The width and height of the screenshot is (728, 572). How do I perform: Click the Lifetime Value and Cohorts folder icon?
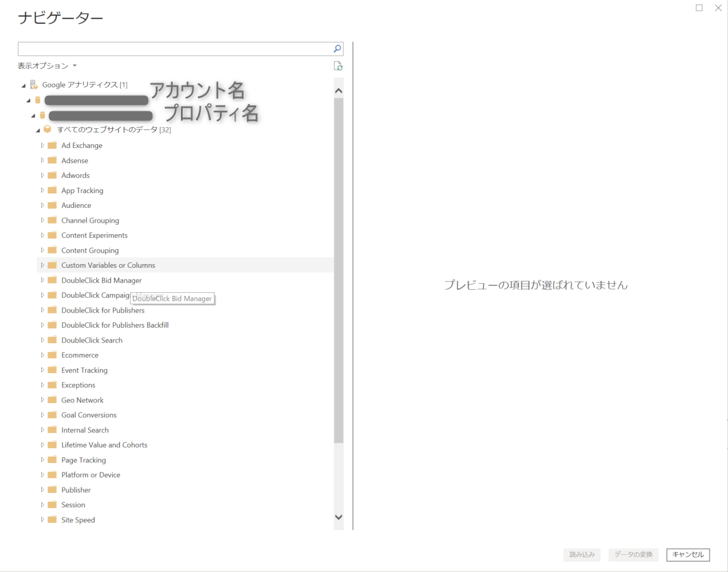coord(52,445)
